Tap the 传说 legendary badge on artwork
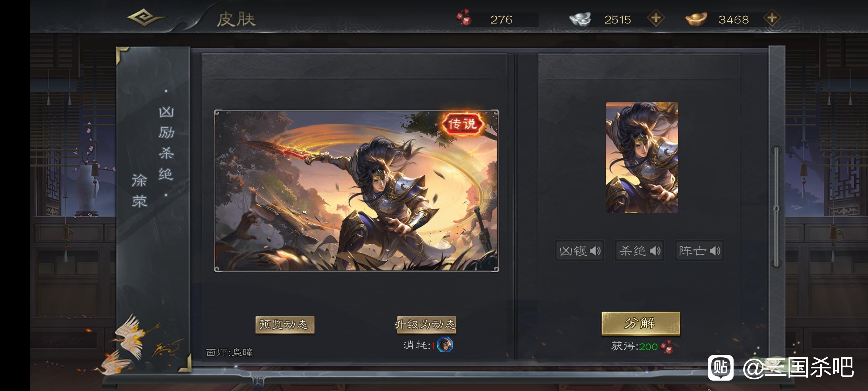868x391 pixels. coord(463,124)
